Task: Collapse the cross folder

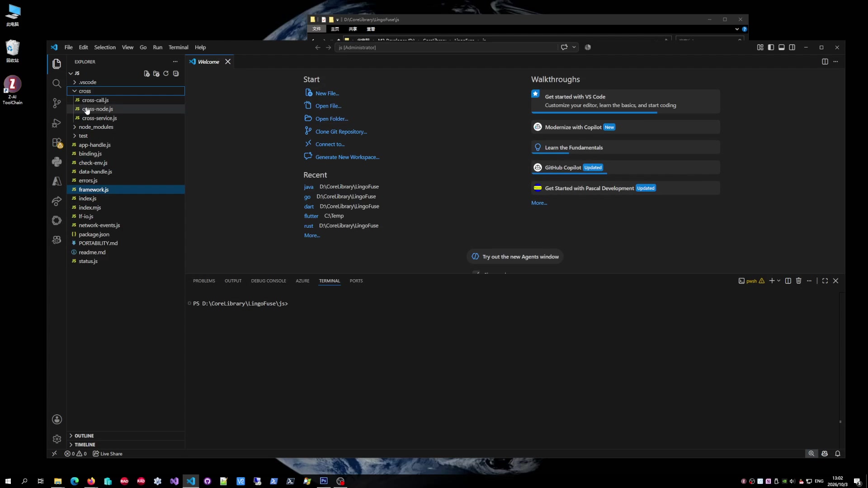Action: (126, 91)
